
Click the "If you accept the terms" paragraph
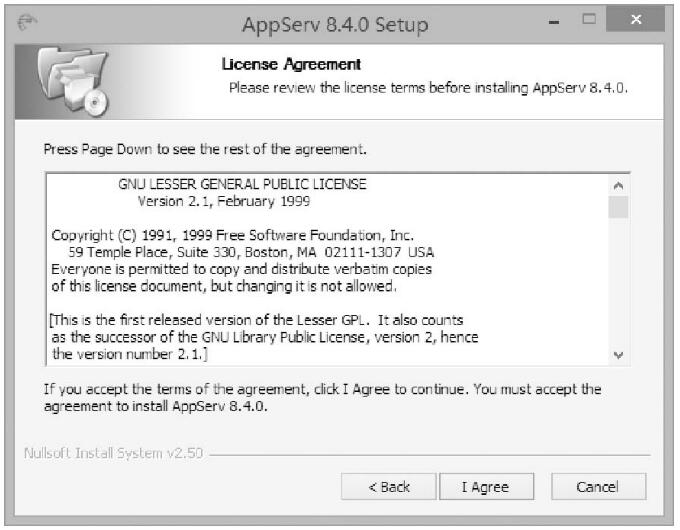pyautogui.click(x=323, y=398)
